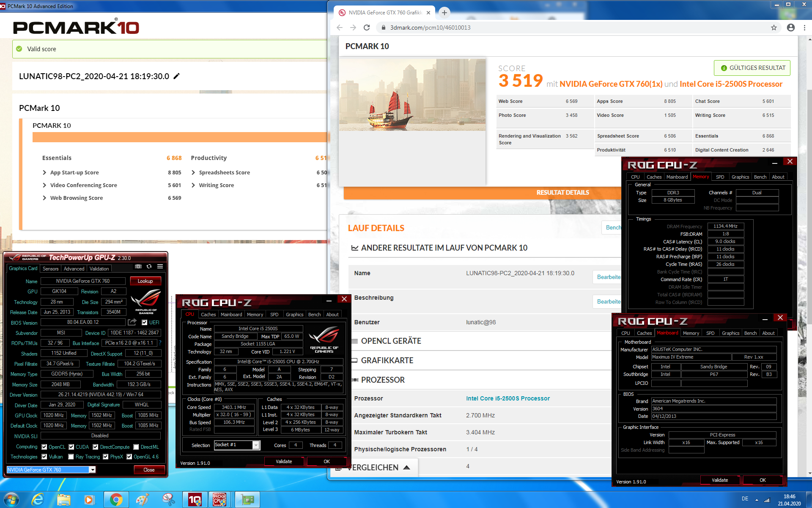The height and width of the screenshot is (508, 812).
Task: Open network signal tray icon
Action: 767,500
